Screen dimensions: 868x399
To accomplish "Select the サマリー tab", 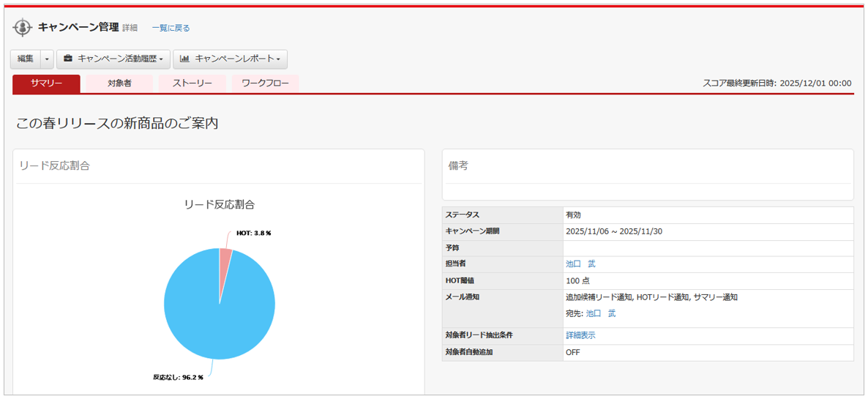I will [46, 83].
